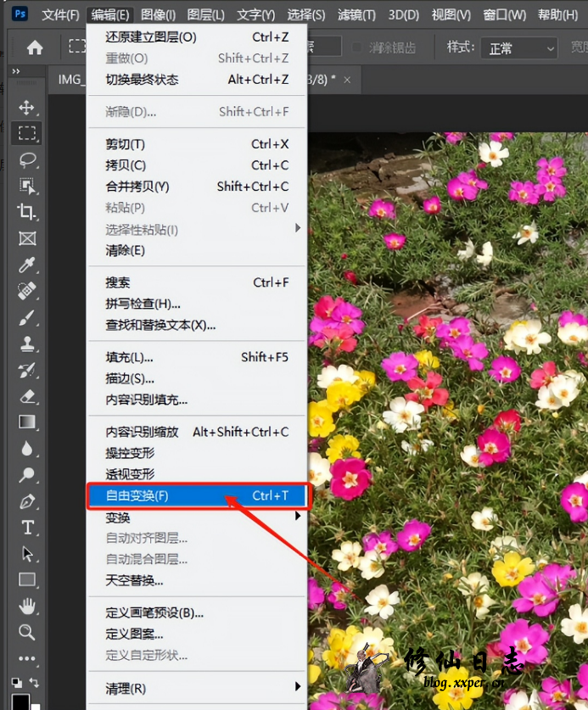This screenshot has height=710, width=588.
Task: Select the Move tool
Action: click(27, 107)
